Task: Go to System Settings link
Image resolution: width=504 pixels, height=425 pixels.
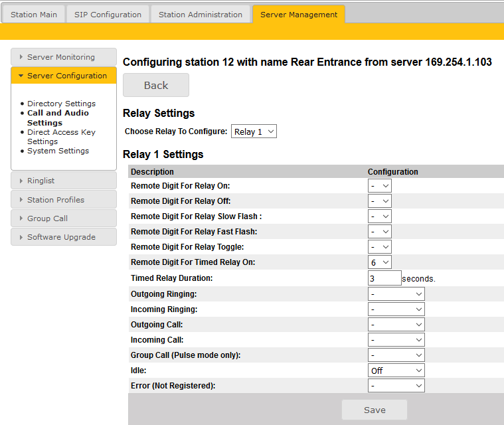Action: point(58,151)
